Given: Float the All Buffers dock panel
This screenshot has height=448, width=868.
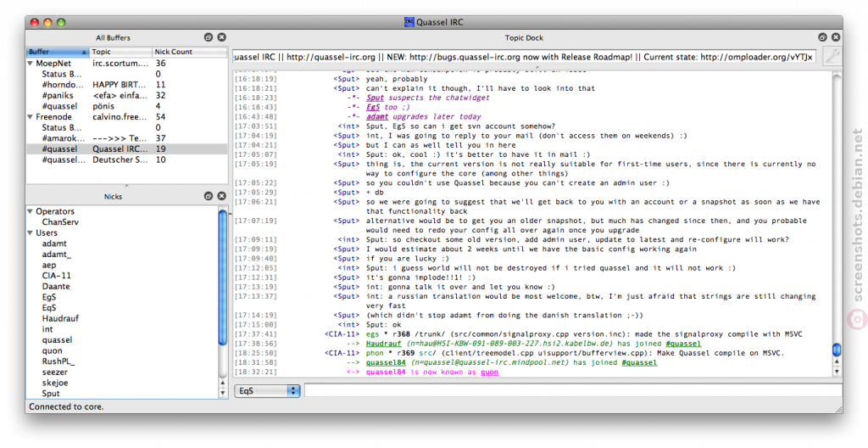Looking at the screenshot, I should 209,37.
